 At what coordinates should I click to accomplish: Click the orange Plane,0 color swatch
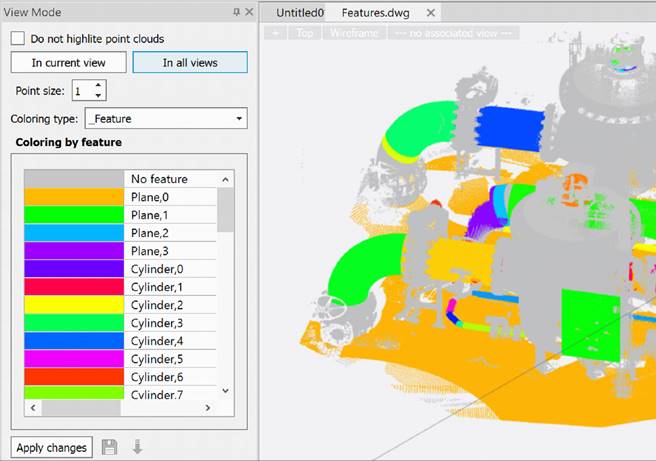74,197
